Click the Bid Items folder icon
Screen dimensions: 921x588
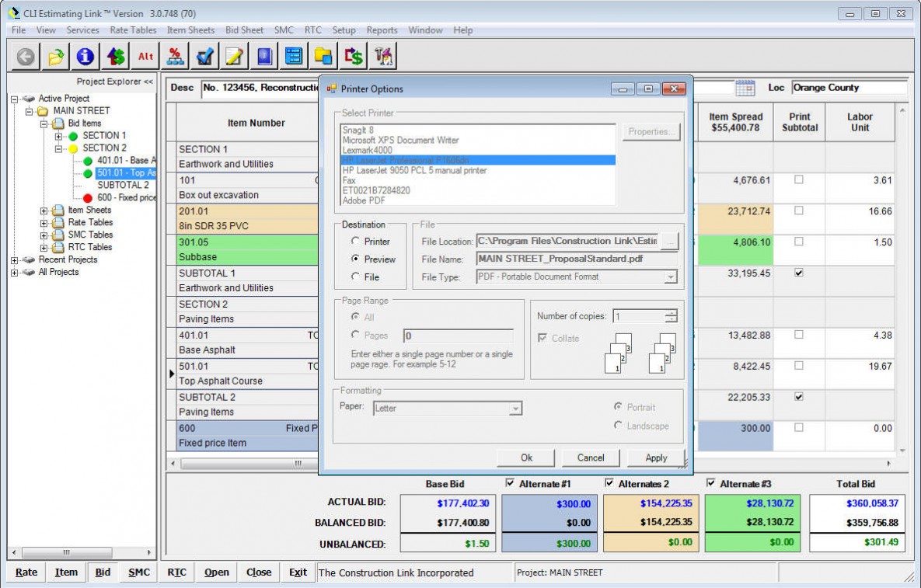pos(58,124)
